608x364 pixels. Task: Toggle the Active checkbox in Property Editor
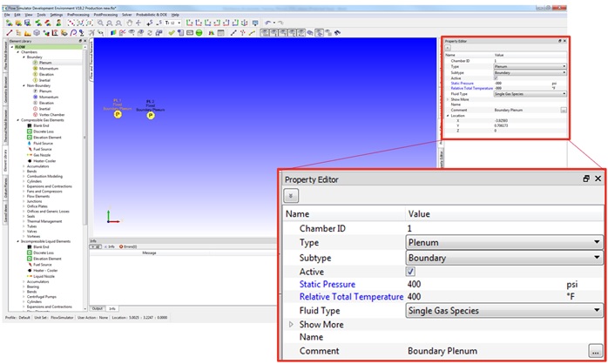point(411,271)
